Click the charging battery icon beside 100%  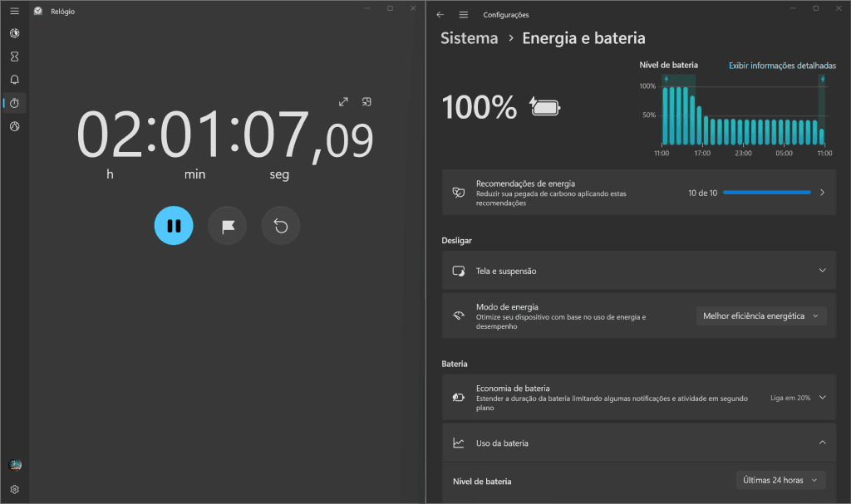point(545,107)
